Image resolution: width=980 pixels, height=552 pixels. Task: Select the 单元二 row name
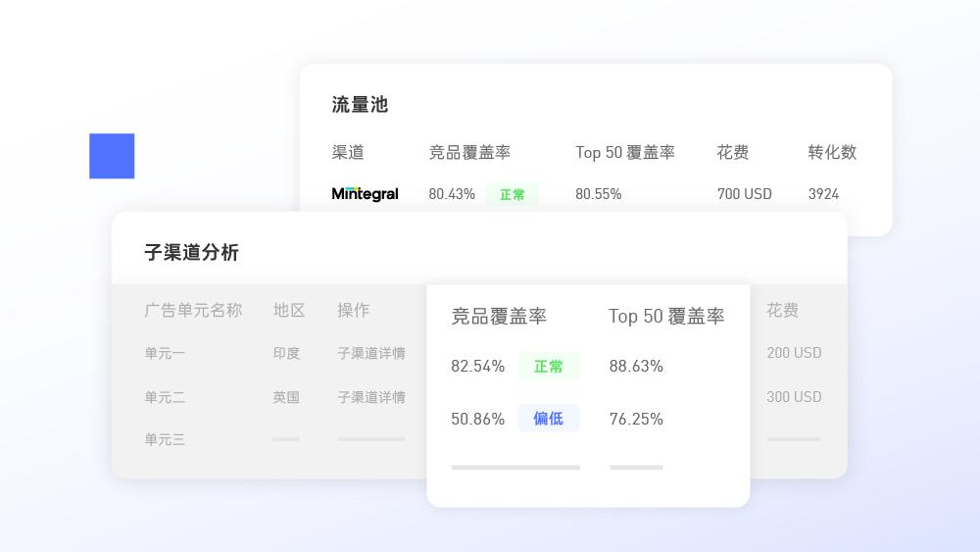click(x=165, y=397)
